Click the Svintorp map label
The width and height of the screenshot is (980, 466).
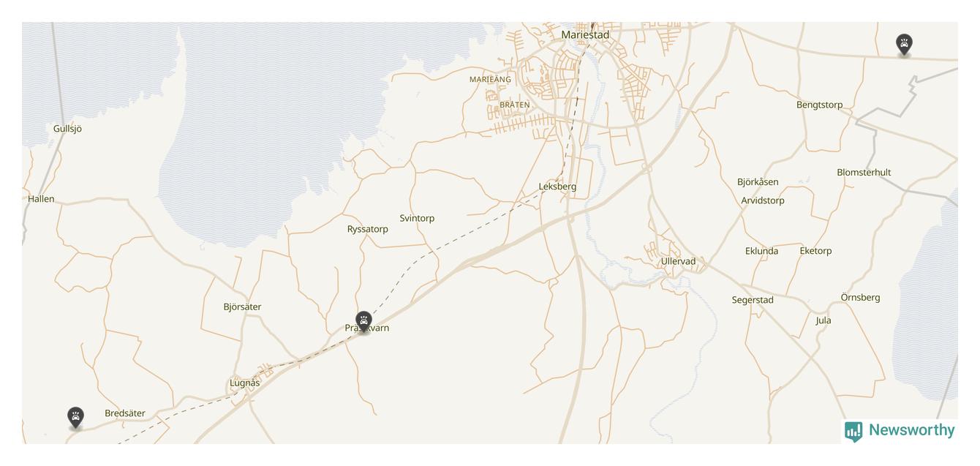coord(417,218)
